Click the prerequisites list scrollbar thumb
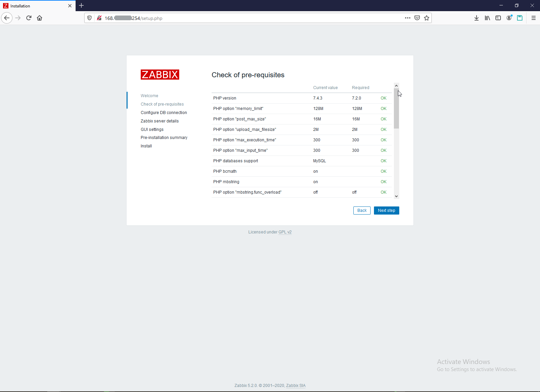Screen dimensions: 540x392 [397, 109]
